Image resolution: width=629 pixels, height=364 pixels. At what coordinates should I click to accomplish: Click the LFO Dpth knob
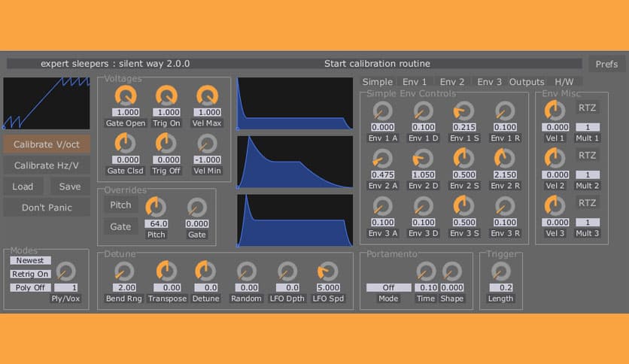coord(287,271)
